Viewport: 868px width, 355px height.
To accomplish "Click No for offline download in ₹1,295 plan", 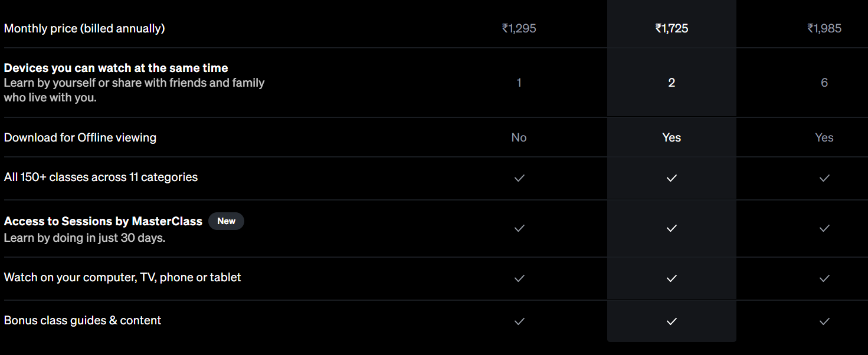I will [519, 137].
